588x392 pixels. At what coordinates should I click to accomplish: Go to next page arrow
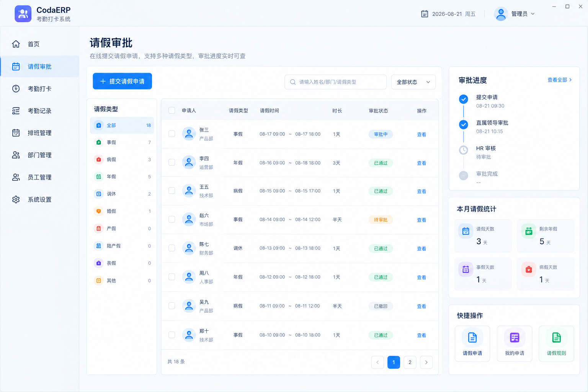coord(426,362)
